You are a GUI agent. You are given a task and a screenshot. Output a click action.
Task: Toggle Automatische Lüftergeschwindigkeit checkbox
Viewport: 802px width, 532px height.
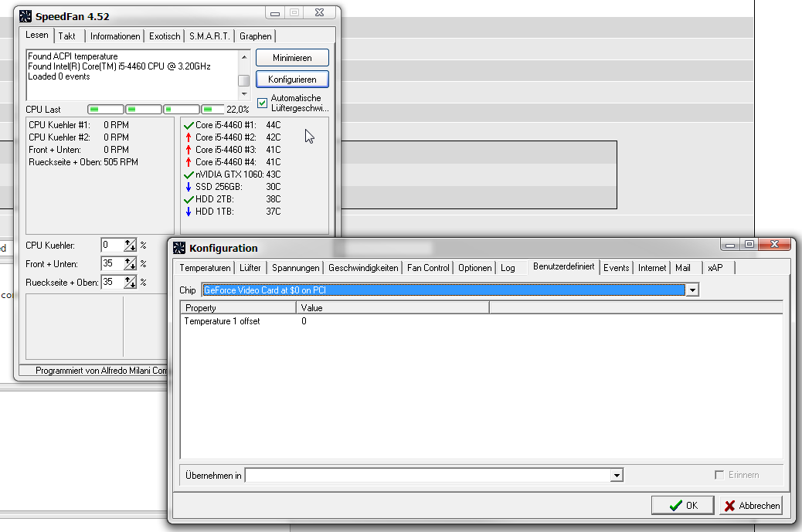[263, 103]
